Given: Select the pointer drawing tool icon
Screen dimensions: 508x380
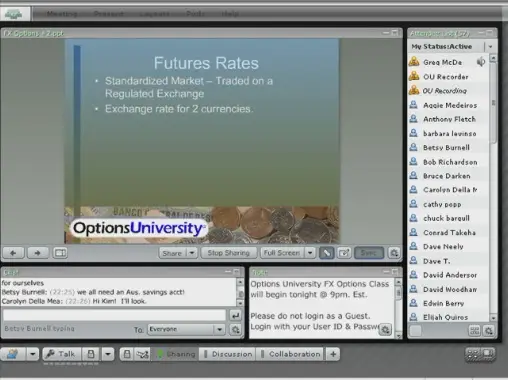Looking at the screenshot, I should coord(327,253).
